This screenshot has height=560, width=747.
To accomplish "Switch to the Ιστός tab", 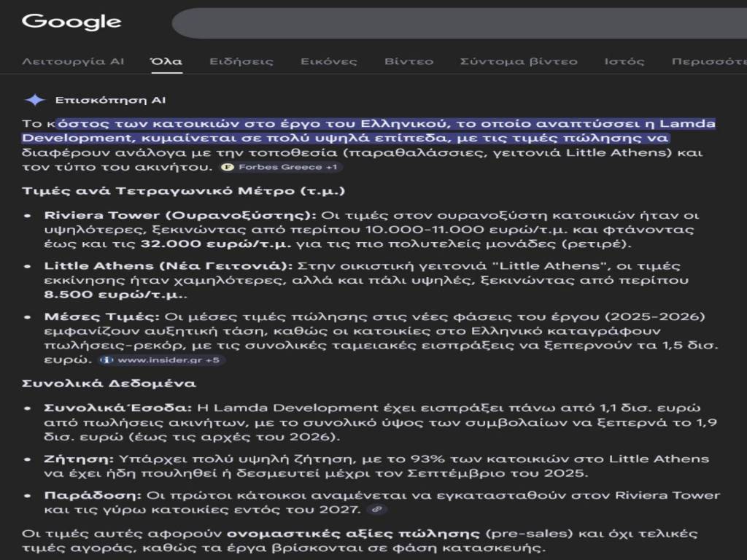I will [x=624, y=61].
